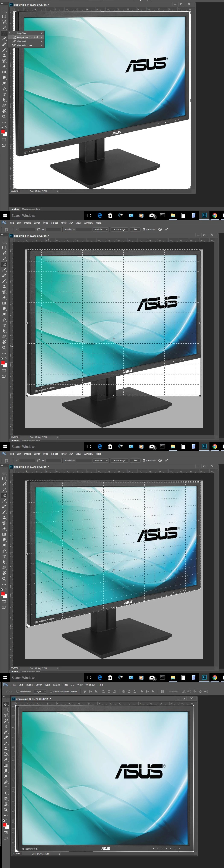The height and width of the screenshot is (868, 224).
Task: Select Eyedropper tool in the flyout-open window
Action: pos(4,39)
